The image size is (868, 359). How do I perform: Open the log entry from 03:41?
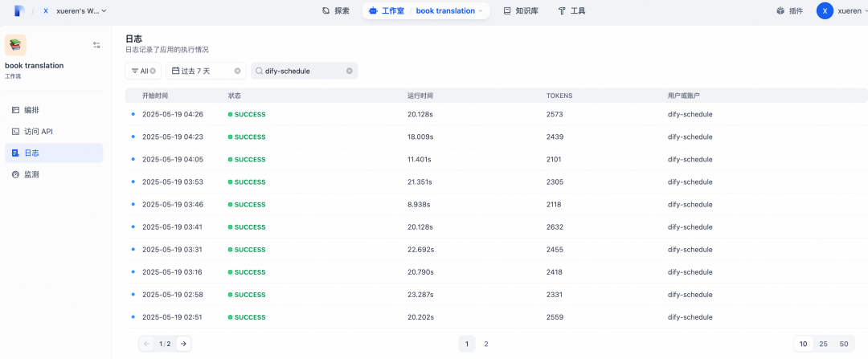(x=496, y=226)
